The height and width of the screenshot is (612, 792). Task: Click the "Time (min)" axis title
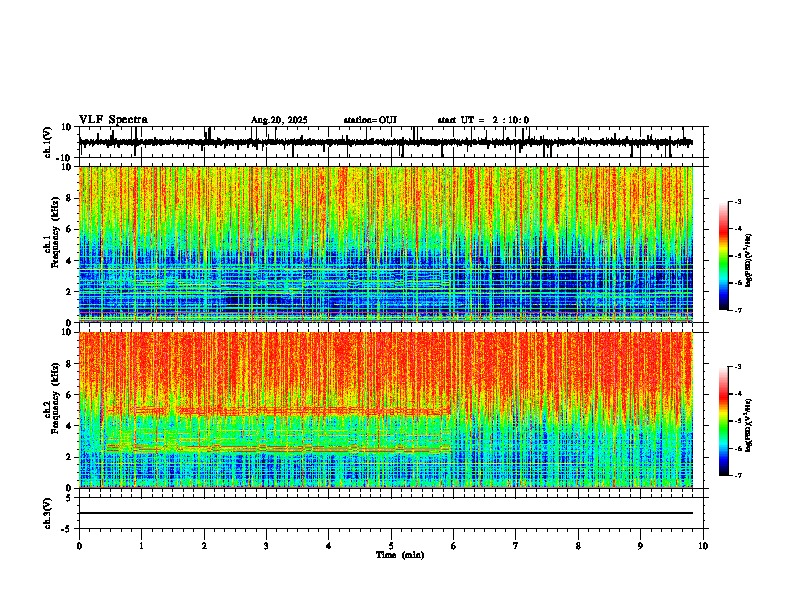(x=400, y=555)
